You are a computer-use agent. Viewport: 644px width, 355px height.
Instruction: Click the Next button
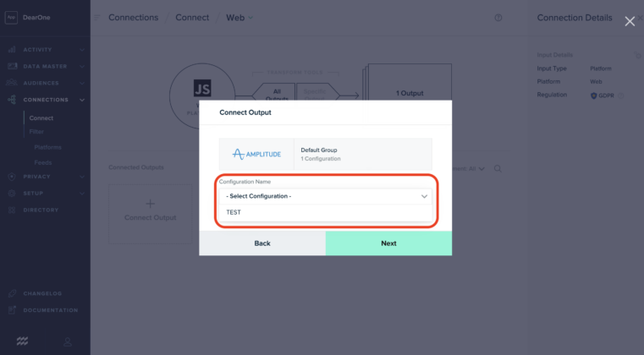pyautogui.click(x=388, y=243)
